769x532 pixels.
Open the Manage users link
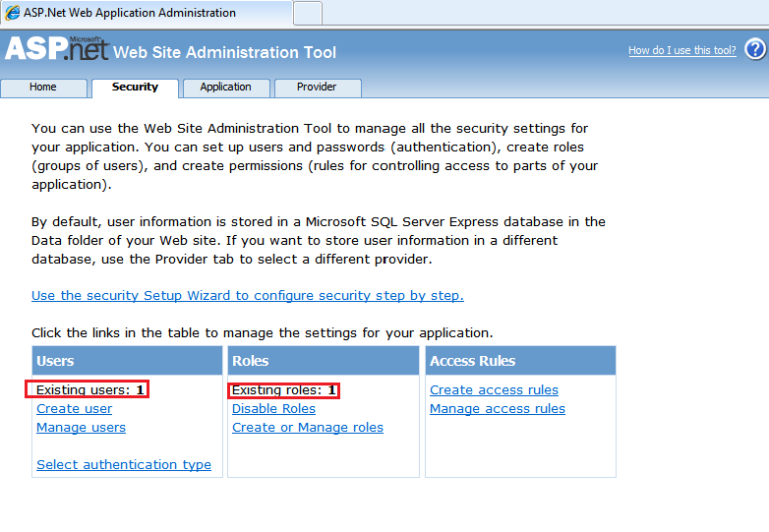(x=81, y=428)
